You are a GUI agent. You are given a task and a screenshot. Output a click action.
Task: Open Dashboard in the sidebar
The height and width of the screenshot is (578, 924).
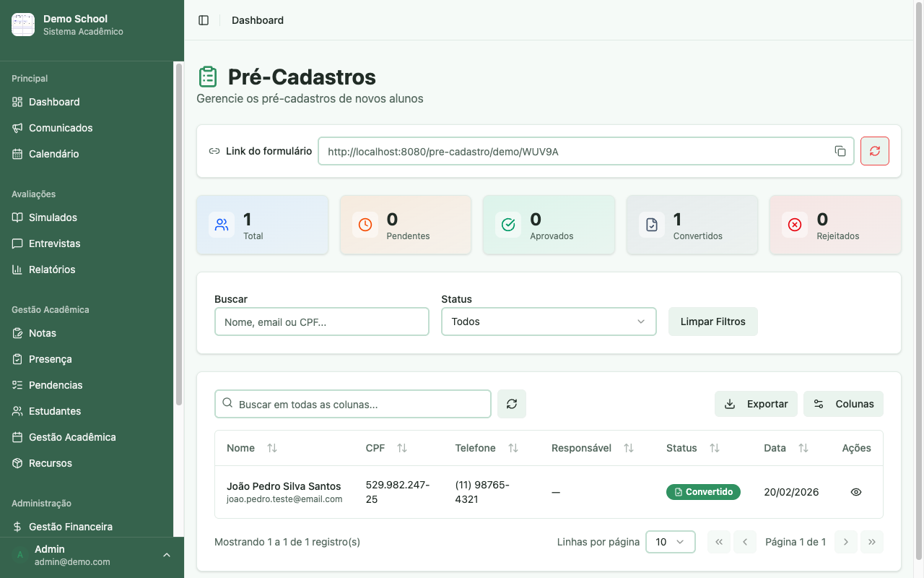(x=87, y=102)
